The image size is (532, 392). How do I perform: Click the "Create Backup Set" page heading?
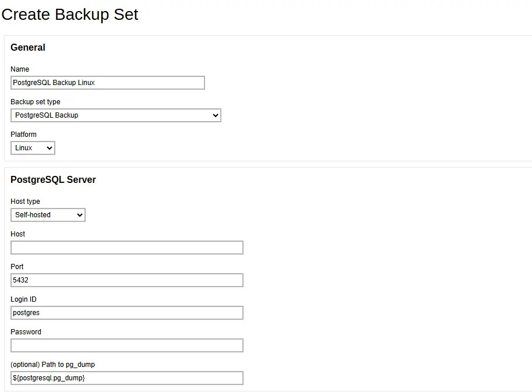coord(70,15)
